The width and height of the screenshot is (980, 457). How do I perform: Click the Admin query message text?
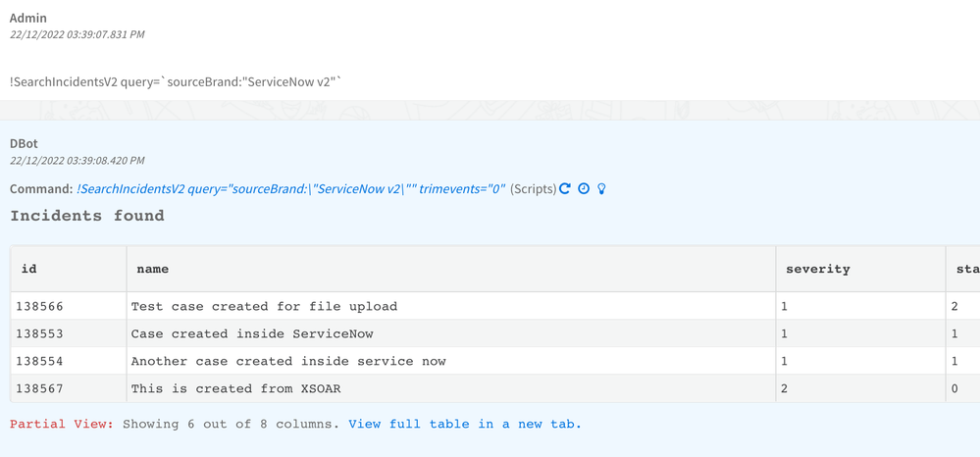177,81
